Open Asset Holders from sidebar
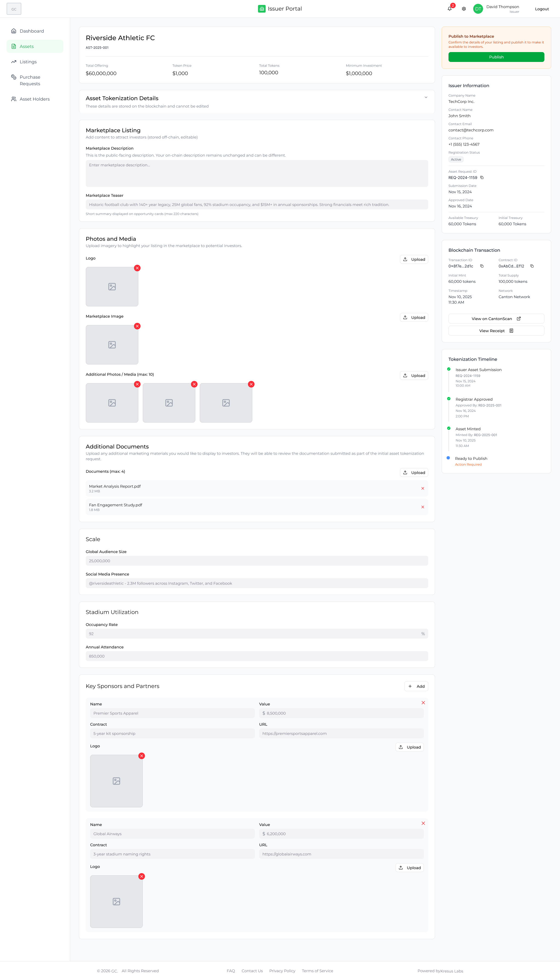Viewport: 560px width, 980px height. click(35, 99)
